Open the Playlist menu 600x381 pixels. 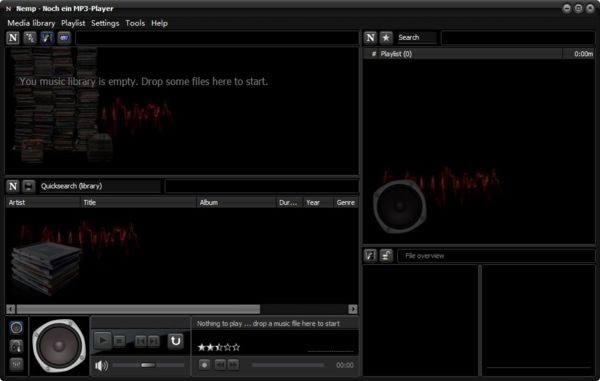tap(73, 23)
